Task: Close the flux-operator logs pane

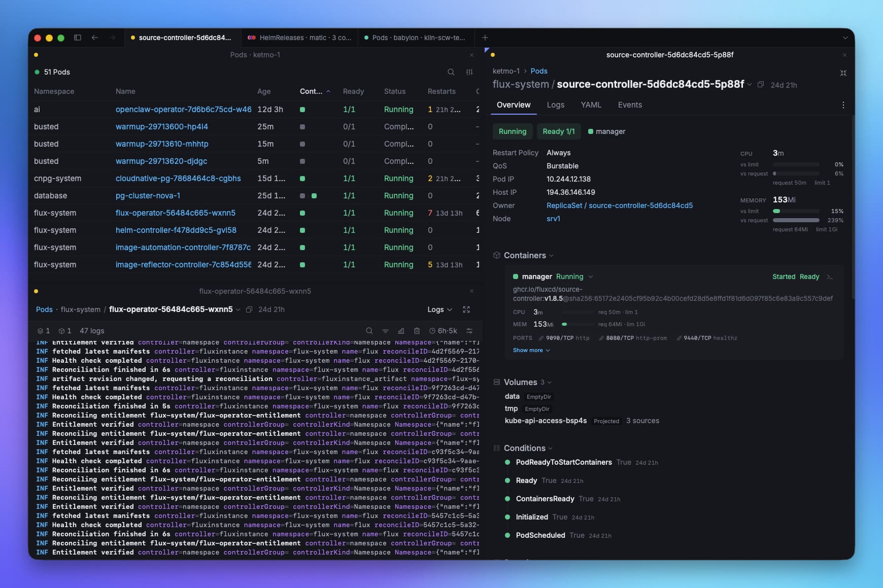Action: (472, 291)
